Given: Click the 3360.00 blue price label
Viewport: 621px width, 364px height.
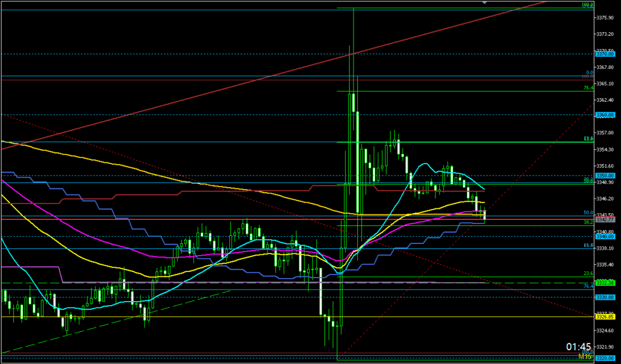Looking at the screenshot, I should point(604,114).
